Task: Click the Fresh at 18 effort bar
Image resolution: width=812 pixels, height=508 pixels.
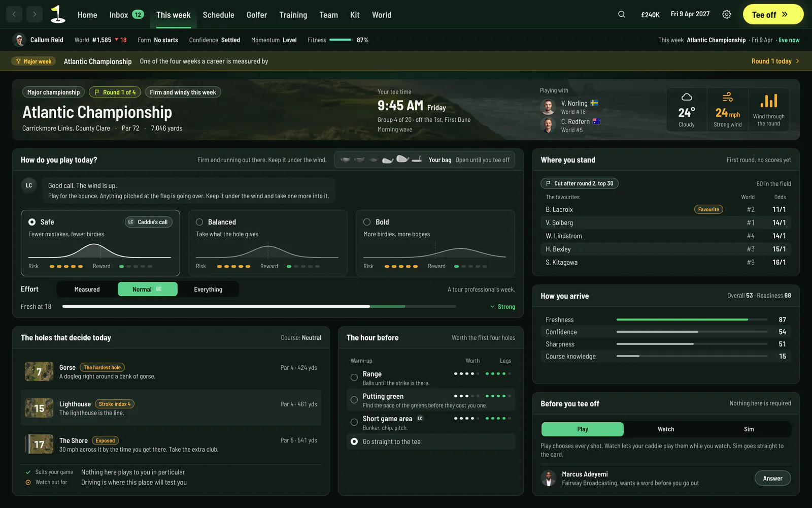Action: (x=259, y=306)
